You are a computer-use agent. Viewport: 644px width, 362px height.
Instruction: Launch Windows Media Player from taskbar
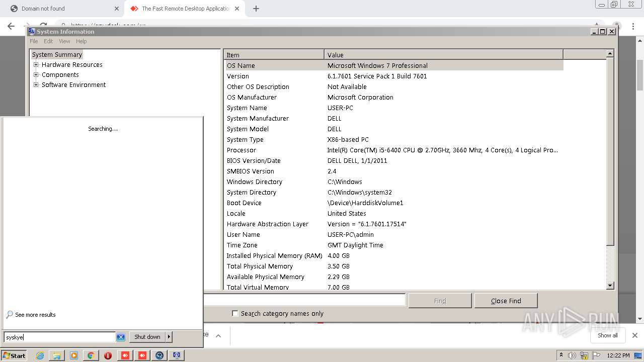point(74,355)
